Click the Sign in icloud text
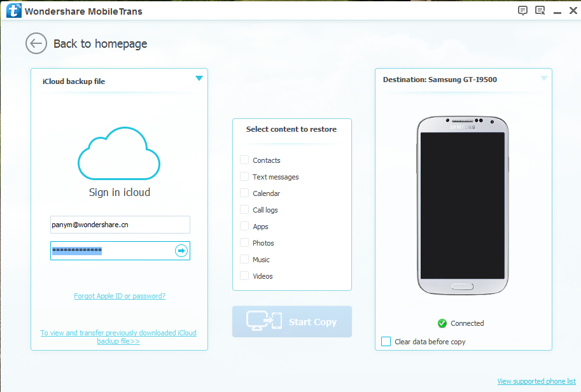Image resolution: width=581 pixels, height=392 pixels. tap(119, 192)
